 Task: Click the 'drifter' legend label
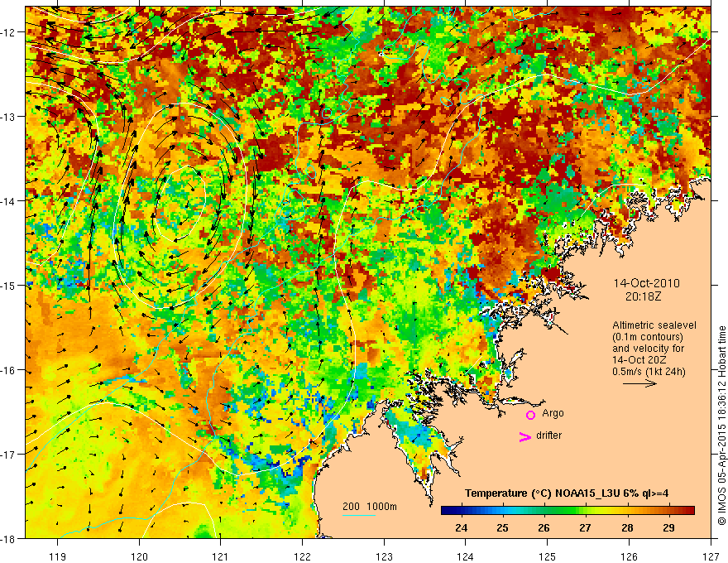click(548, 435)
